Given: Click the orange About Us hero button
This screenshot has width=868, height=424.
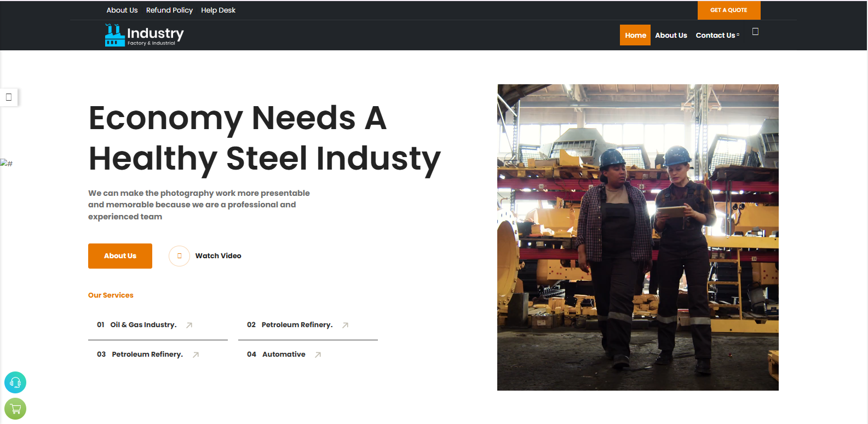Looking at the screenshot, I should pos(120,256).
